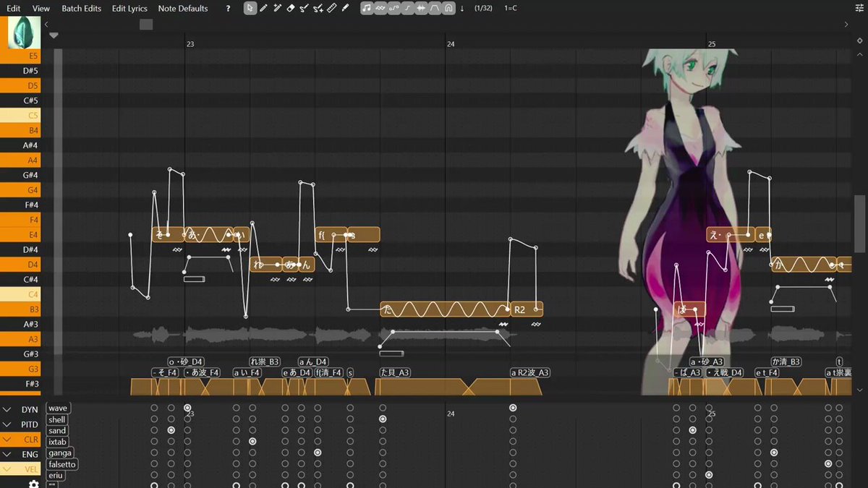Open the Edit Lyrics menu

[129, 9]
